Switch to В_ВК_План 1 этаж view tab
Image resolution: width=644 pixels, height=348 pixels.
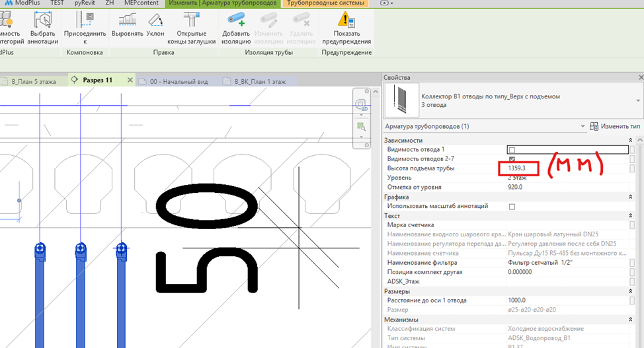click(x=260, y=81)
